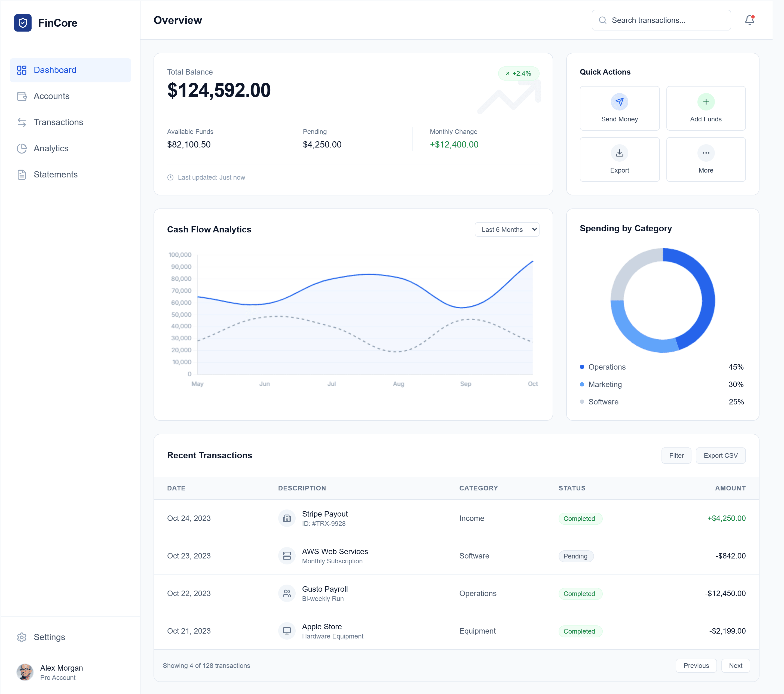
Task: Click the Apple Store monitor icon
Action: pyautogui.click(x=287, y=631)
